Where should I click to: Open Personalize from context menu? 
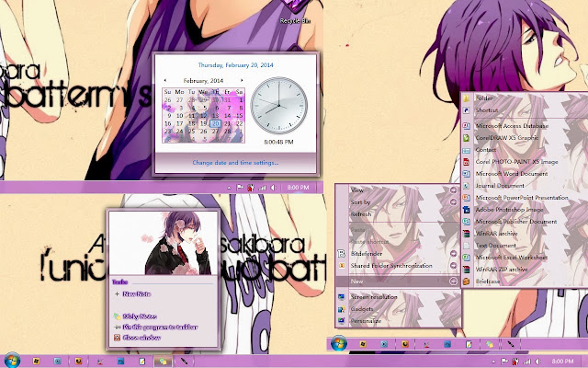(398, 321)
